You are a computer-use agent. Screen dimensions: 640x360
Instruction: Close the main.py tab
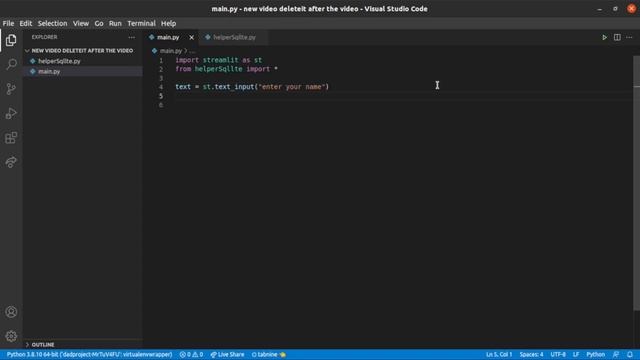pyautogui.click(x=191, y=37)
